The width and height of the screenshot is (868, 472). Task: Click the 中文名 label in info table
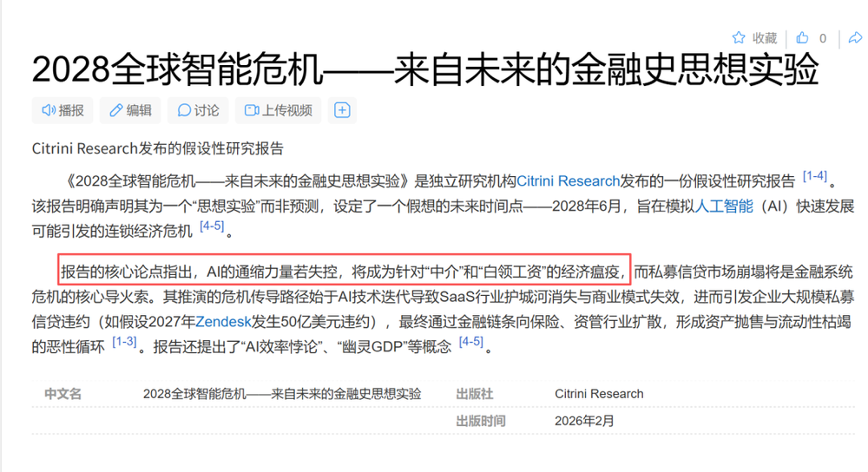[62, 394]
